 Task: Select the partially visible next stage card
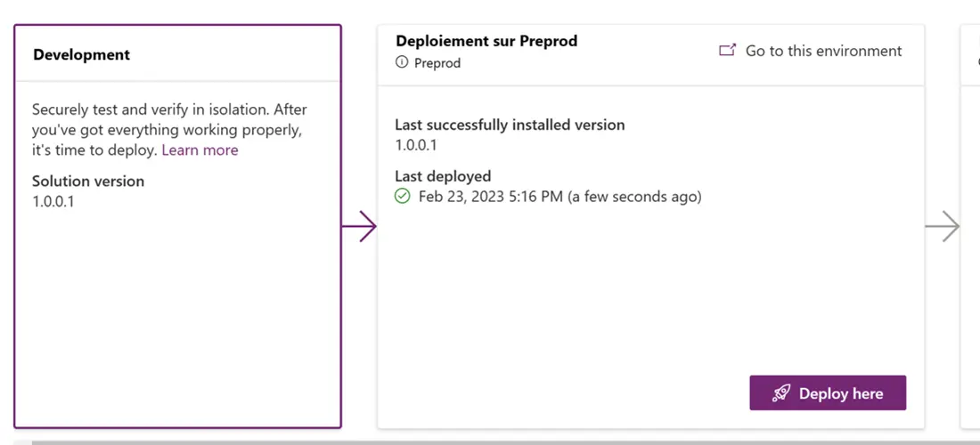(970, 226)
